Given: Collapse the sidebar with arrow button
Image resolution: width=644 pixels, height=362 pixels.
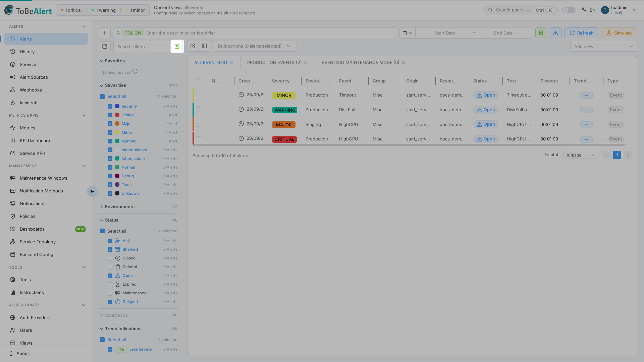Looking at the screenshot, I should tap(92, 191).
